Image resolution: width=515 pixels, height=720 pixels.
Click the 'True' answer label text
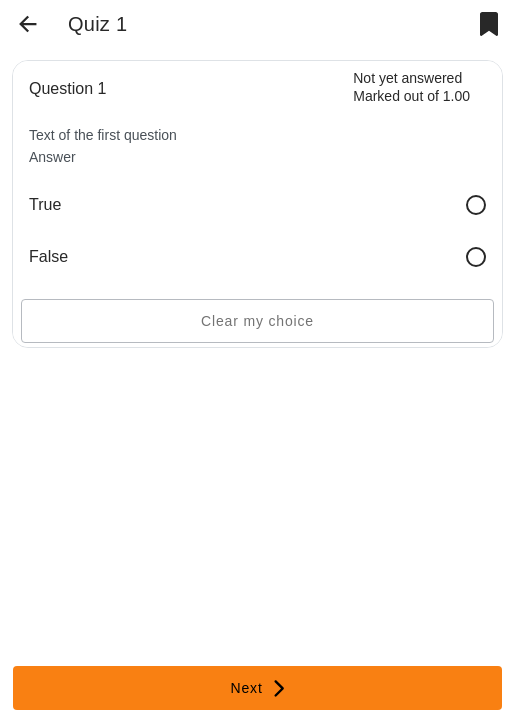(x=45, y=204)
